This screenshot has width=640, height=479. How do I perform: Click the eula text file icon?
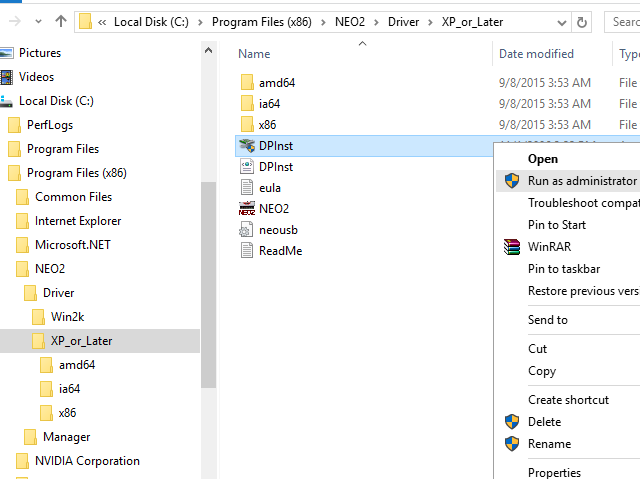[x=247, y=188]
